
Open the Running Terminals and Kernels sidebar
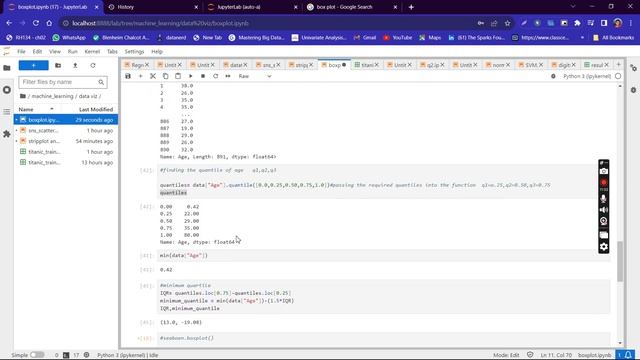pos(7,90)
